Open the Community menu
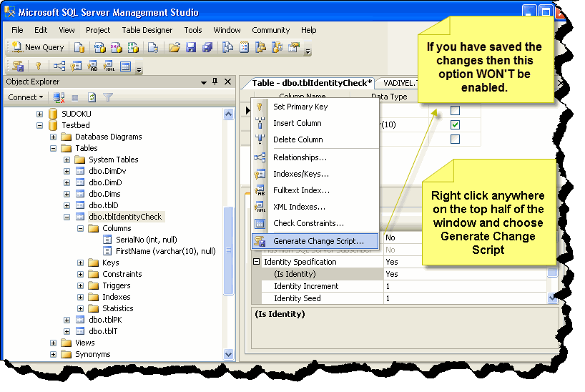585x392 pixels. click(271, 30)
